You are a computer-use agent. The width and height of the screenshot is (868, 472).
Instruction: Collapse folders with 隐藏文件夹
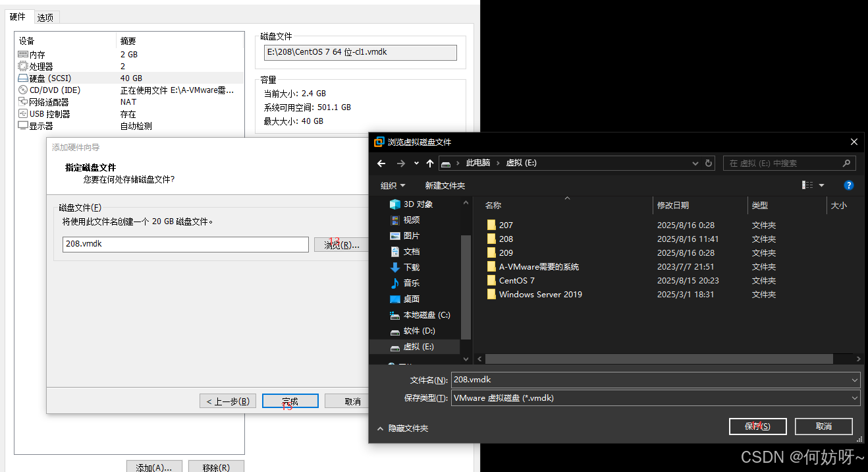click(402, 428)
